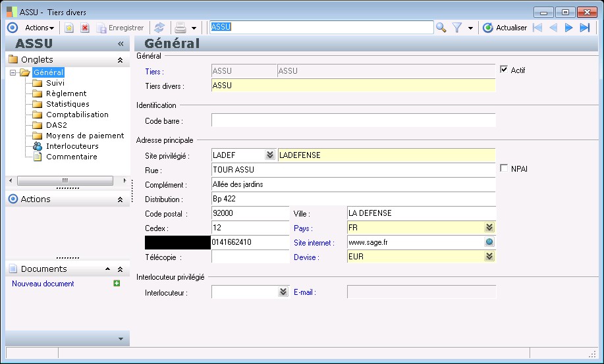Image resolution: width=604 pixels, height=364 pixels.
Task: Enable the NPAI checkbox
Action: (505, 169)
